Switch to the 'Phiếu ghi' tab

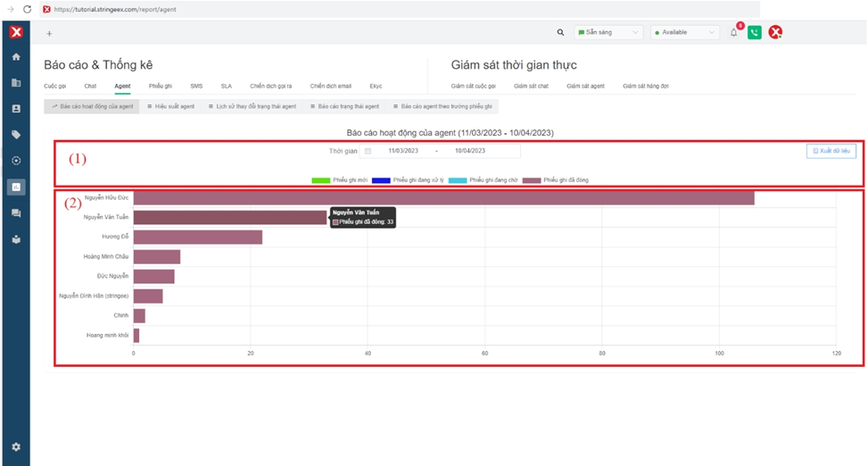(x=161, y=86)
